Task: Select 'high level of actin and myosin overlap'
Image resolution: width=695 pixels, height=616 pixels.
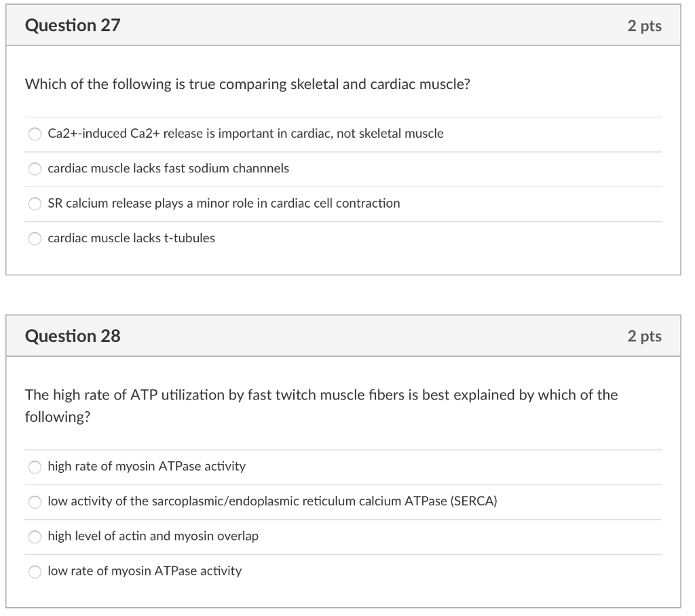Action: pos(35,537)
